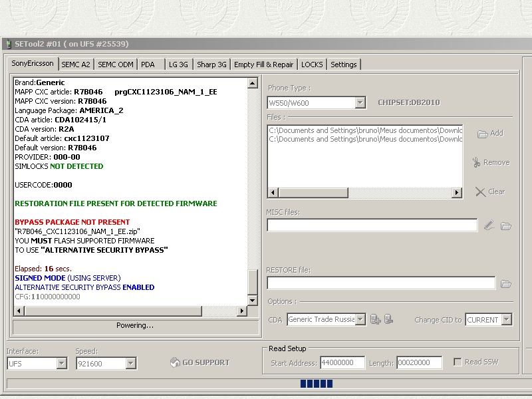Click the second CDA icon beside the dropdown
532x399 pixels.
388,319
